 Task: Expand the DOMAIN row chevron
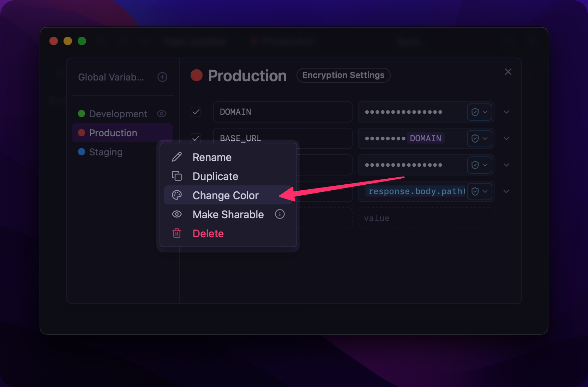coord(506,112)
